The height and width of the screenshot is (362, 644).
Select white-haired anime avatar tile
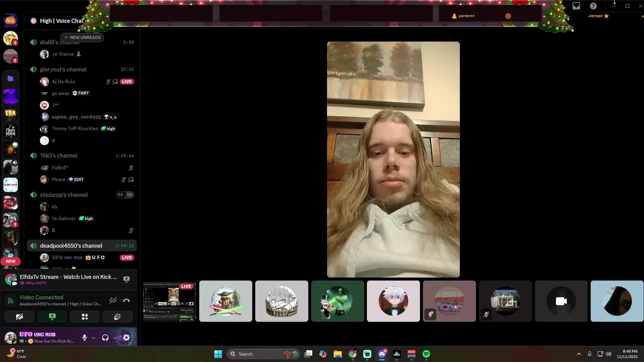393,301
